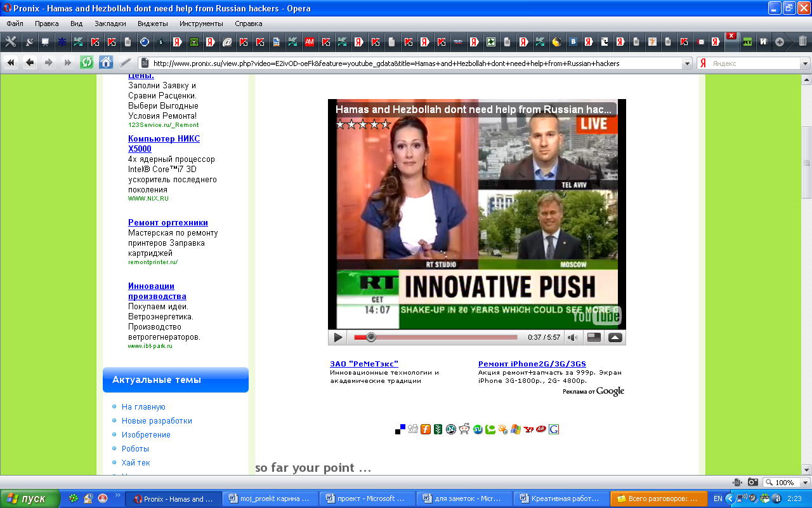Click the Яндекс search field
This screenshot has height=508, width=812.
pyautogui.click(x=754, y=63)
